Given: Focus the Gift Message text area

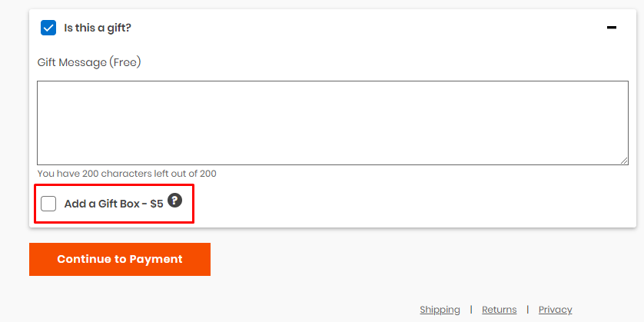Looking at the screenshot, I should (x=333, y=123).
